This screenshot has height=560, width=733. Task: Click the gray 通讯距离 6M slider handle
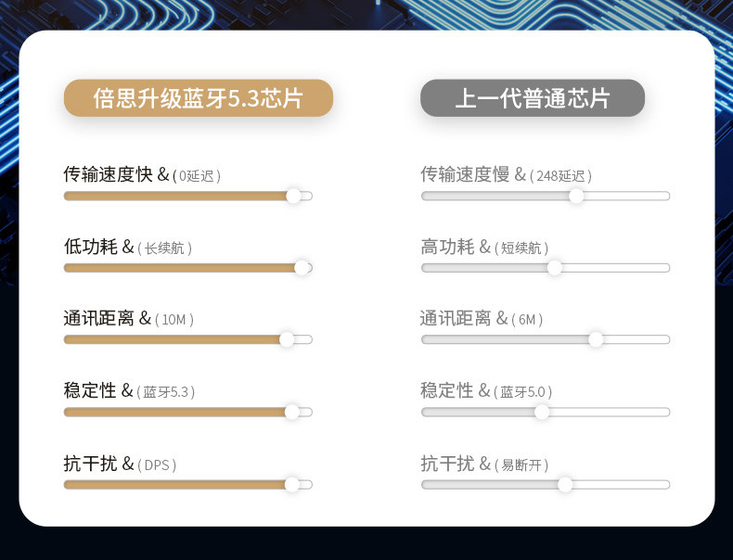point(596,339)
